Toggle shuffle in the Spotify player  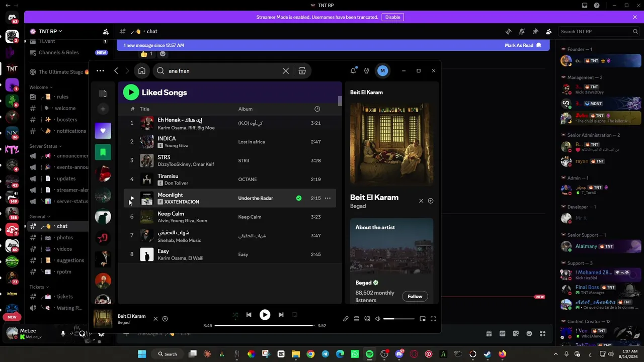click(235, 315)
